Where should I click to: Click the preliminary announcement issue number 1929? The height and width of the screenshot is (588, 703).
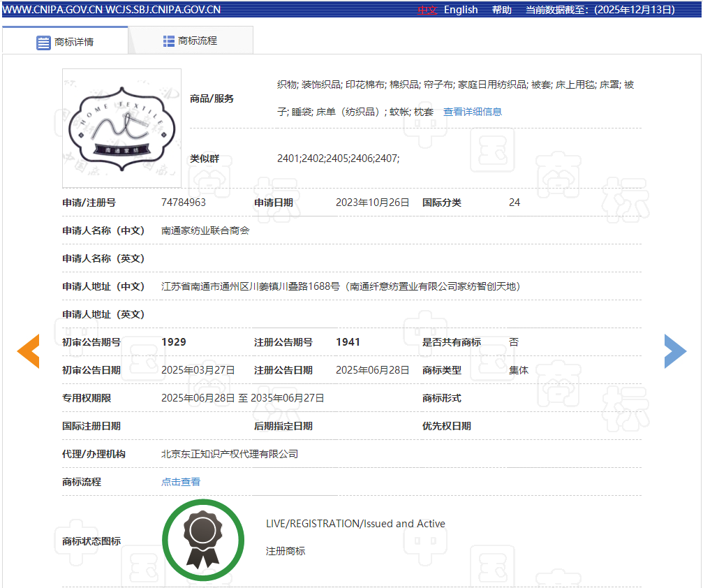tap(174, 342)
